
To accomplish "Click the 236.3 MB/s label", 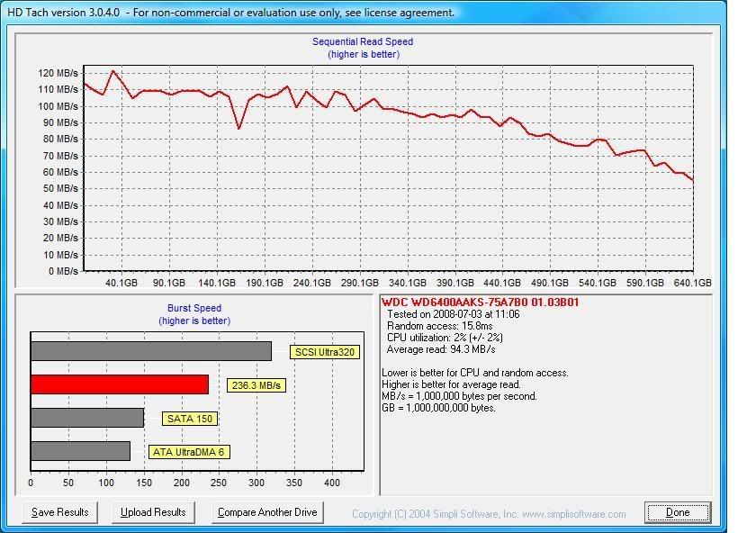I will (256, 385).
